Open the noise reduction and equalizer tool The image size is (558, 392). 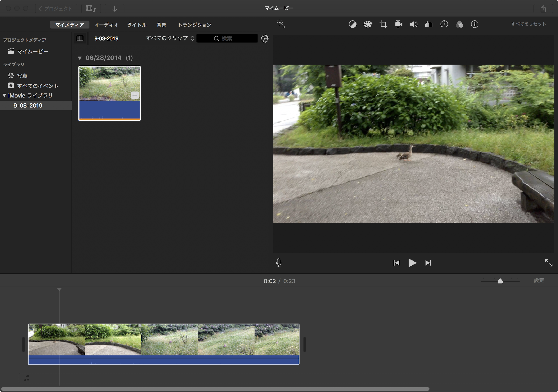click(429, 24)
